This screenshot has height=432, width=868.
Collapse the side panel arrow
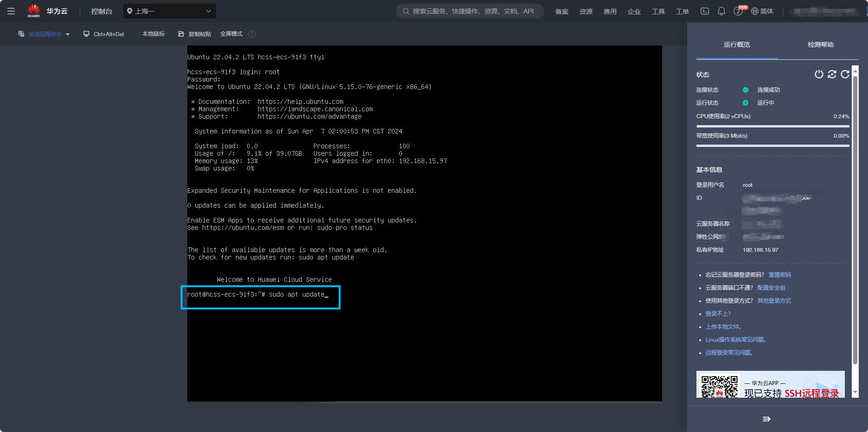point(766,419)
